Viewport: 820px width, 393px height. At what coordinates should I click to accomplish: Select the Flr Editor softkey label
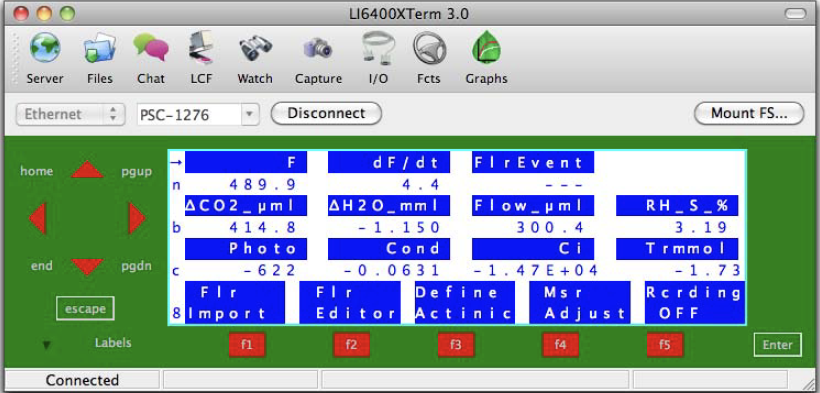pyautogui.click(x=350, y=302)
